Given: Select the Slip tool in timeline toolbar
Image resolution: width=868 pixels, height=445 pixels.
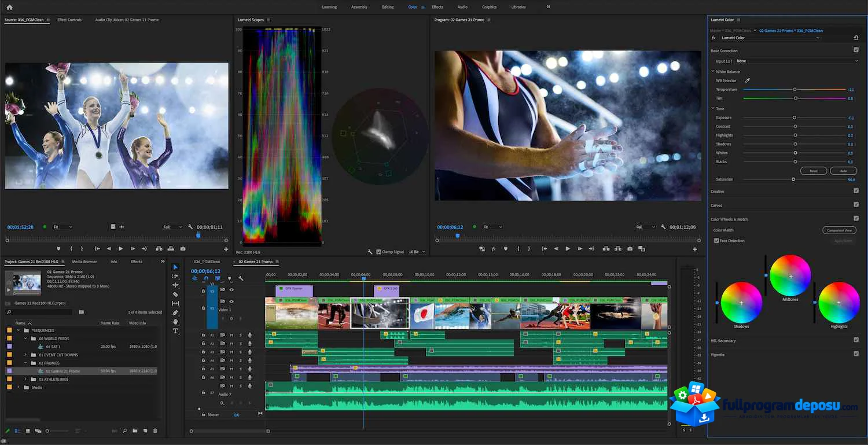Looking at the screenshot, I should pyautogui.click(x=175, y=304).
